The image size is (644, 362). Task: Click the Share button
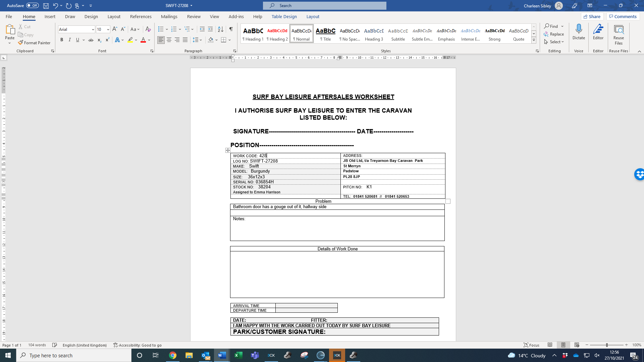click(x=592, y=16)
